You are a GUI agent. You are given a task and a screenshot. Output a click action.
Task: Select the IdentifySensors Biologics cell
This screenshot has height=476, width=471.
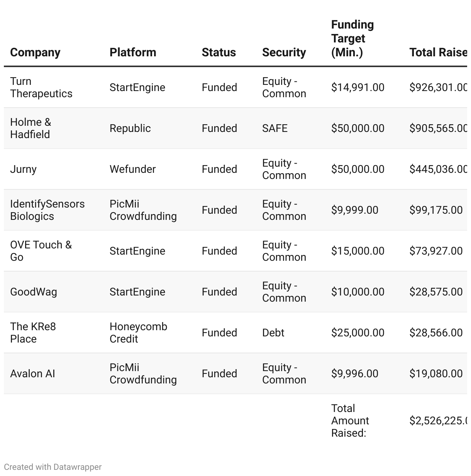[x=47, y=210]
